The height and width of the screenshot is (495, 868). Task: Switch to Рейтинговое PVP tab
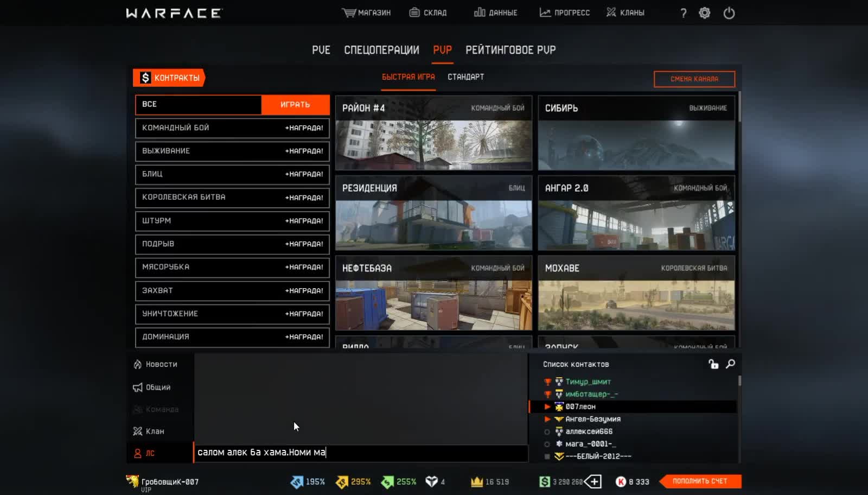pyautogui.click(x=510, y=50)
